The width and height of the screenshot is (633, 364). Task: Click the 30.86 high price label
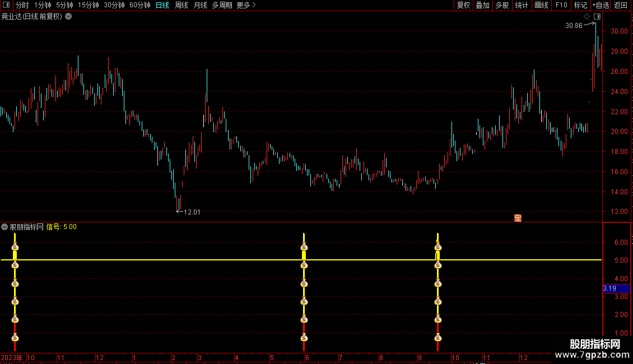pyautogui.click(x=574, y=25)
